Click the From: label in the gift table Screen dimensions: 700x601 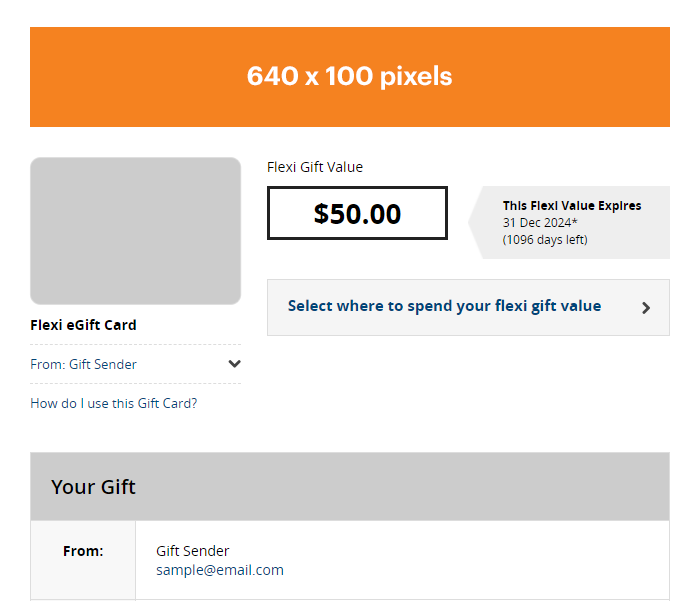coord(83,551)
